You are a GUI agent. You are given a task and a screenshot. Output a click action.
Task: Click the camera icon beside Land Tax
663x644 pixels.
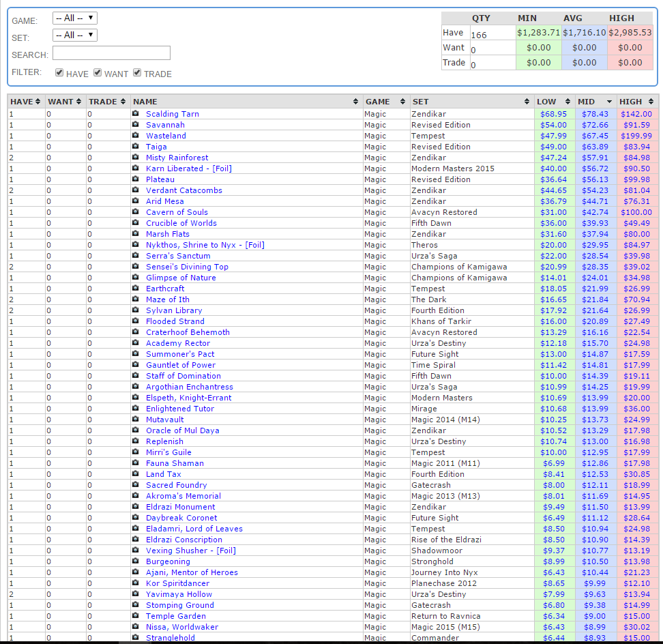click(x=135, y=473)
